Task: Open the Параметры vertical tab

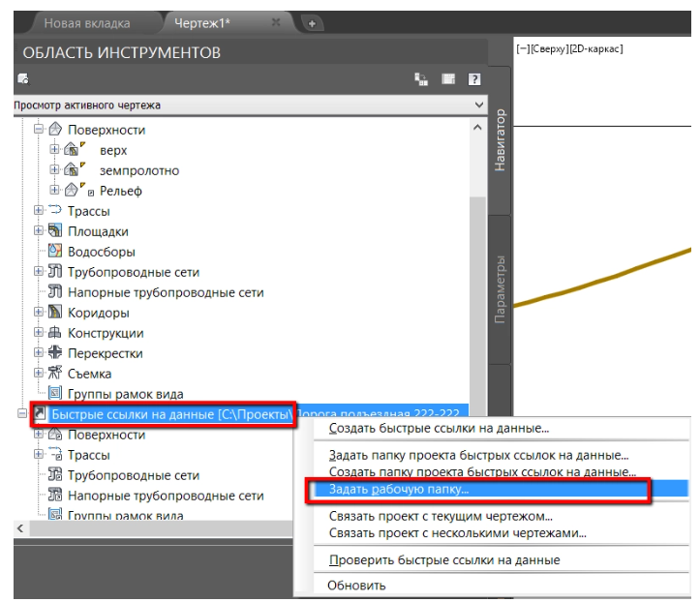Action: (501, 289)
